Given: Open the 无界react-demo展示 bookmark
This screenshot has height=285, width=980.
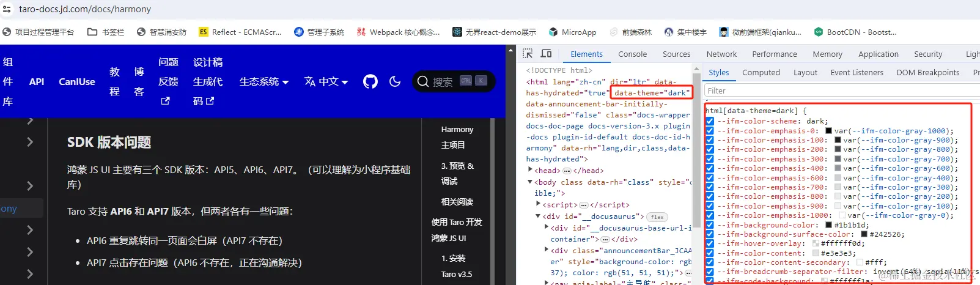Looking at the screenshot, I should tap(495, 32).
